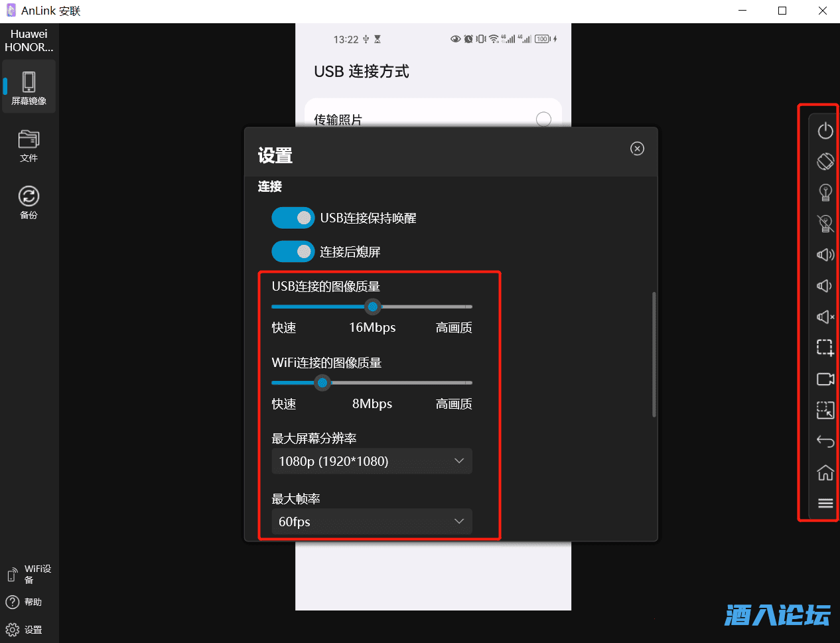Select the 传输照片 option on the phone
840x643 pixels.
coord(543,119)
